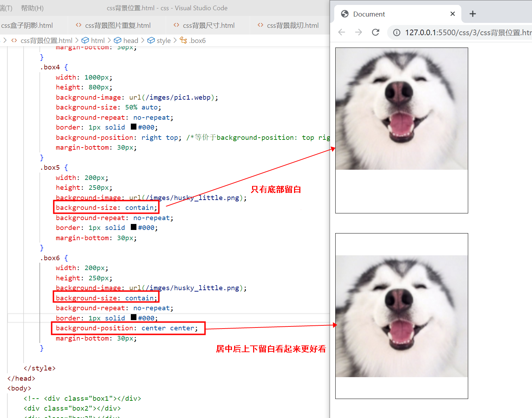Screen dimensions: 532x418
Task: Click the top husky image box in browser
Action: click(x=402, y=130)
